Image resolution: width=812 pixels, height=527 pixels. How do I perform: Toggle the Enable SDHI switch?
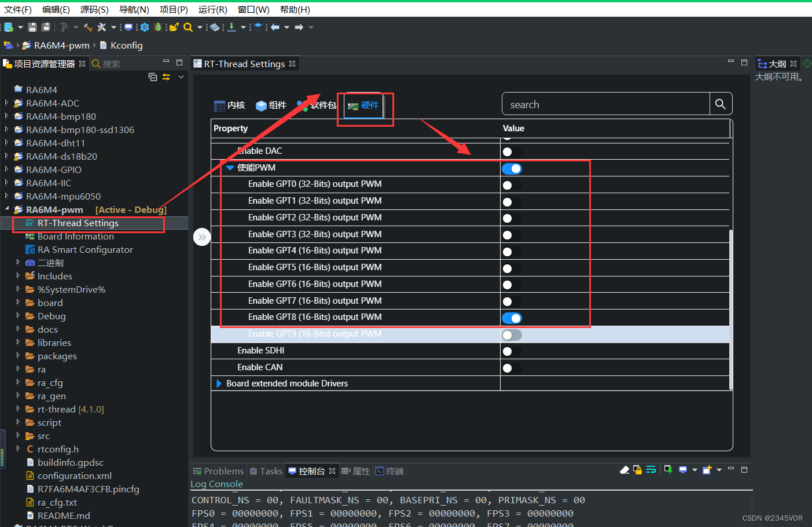click(x=512, y=351)
